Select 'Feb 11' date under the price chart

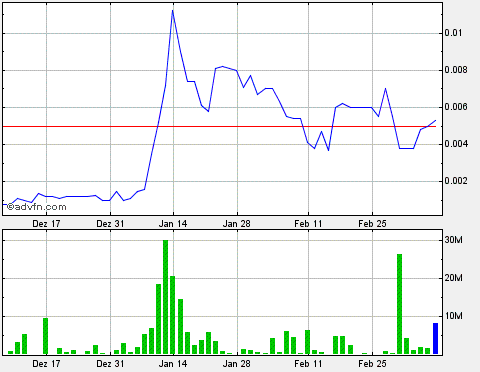[308, 224]
